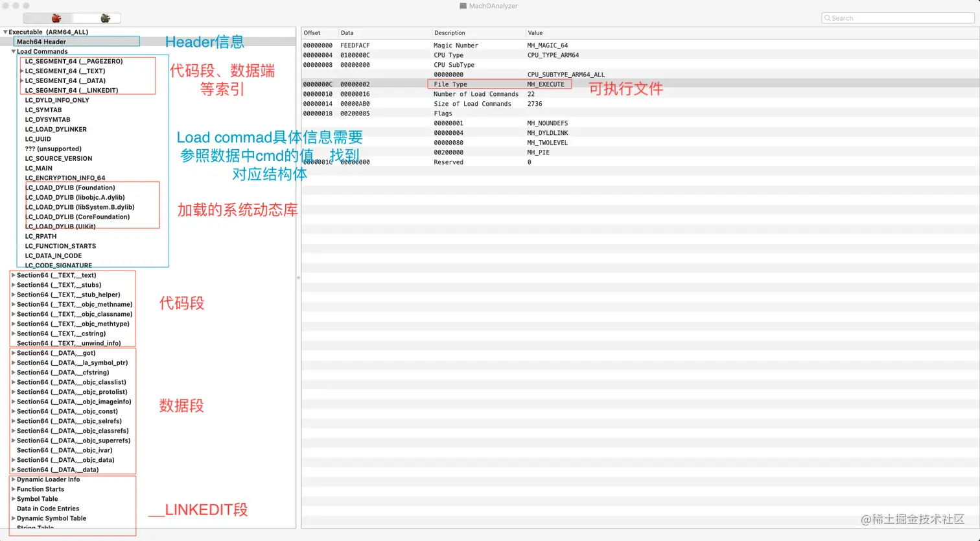Collapse the Executable (ARM64_ALL) root node
Image resolution: width=980 pixels, height=541 pixels.
(x=5, y=32)
